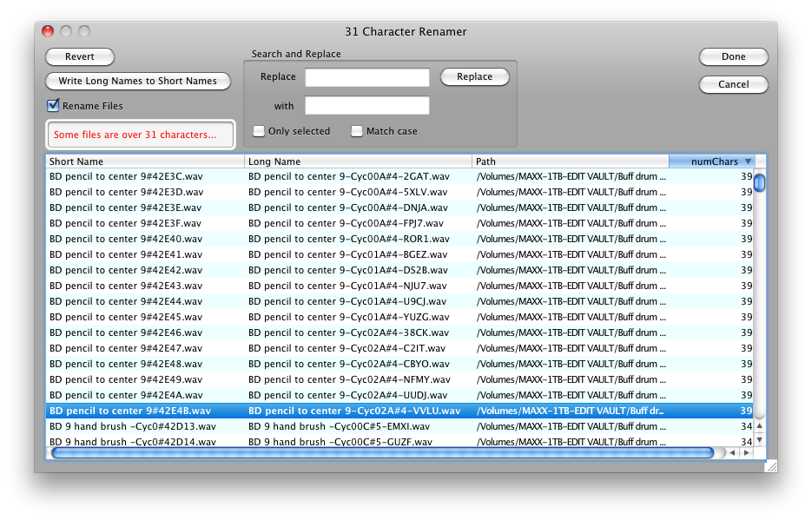Screen dimensions: 812x520
Task: Cancel the renamer dialog
Action: [x=733, y=84]
